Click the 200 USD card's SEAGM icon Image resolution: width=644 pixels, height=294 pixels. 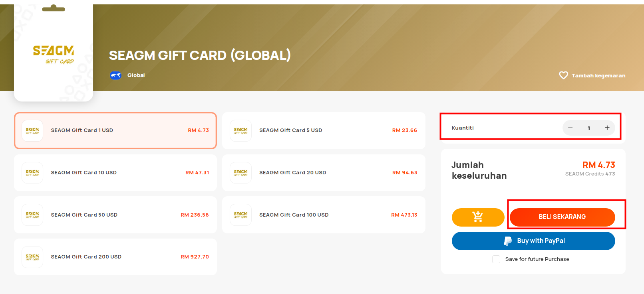coord(32,257)
